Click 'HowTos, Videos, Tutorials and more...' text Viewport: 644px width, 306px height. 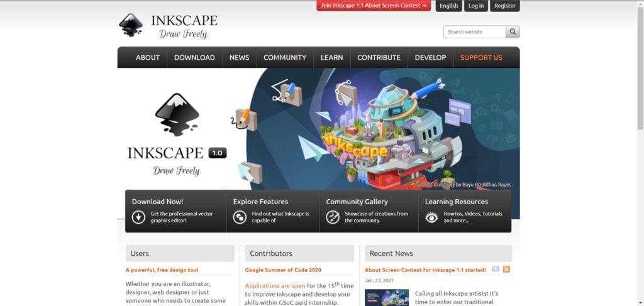point(473,217)
